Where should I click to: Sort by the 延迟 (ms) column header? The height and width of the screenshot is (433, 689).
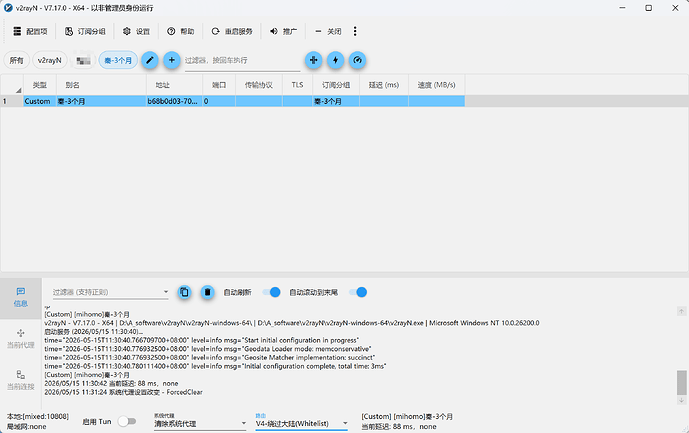tap(384, 85)
